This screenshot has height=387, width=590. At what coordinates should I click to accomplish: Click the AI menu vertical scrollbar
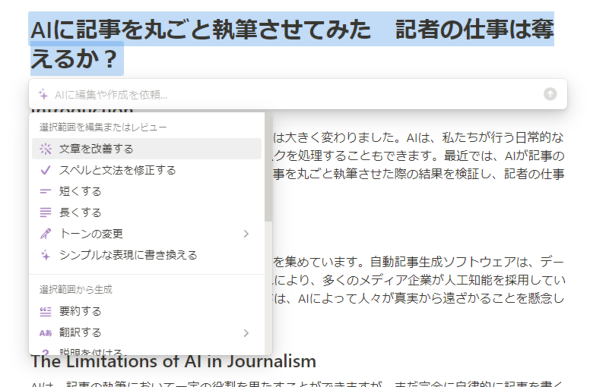(x=268, y=168)
